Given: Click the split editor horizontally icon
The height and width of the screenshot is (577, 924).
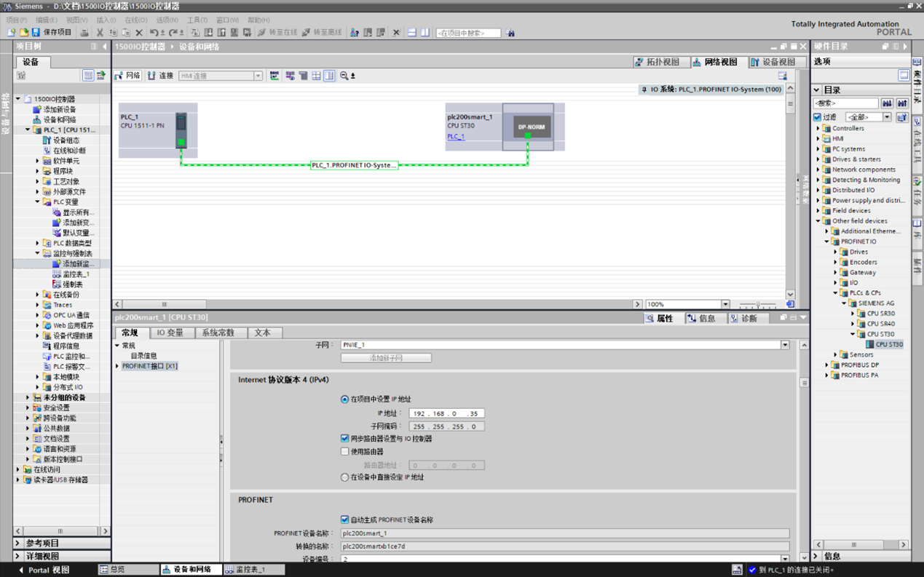Looking at the screenshot, I should (412, 33).
